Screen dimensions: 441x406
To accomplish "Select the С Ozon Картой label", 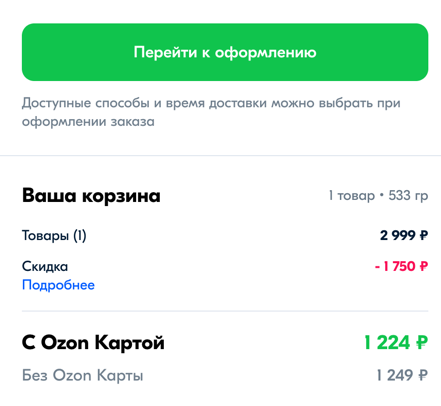I will coord(93,343).
